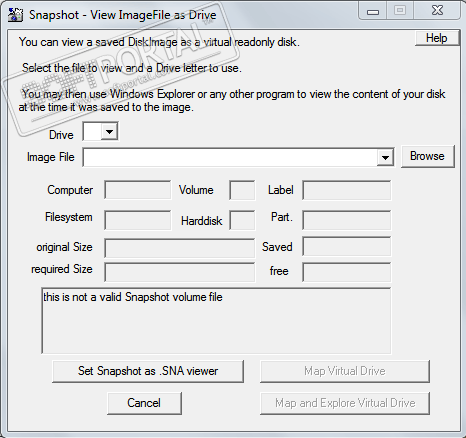Browse for an image file
This screenshot has width=466, height=438.
427,156
